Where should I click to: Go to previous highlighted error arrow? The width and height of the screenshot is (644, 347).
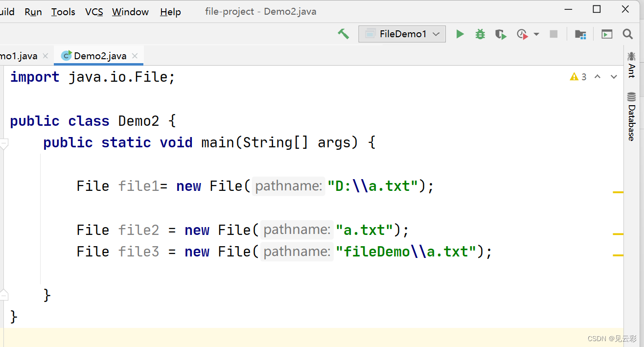coord(598,77)
